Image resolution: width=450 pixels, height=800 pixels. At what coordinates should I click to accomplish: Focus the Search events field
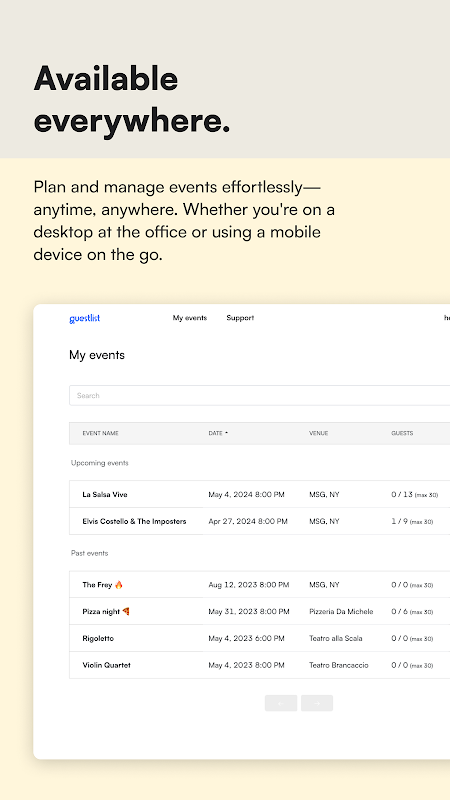point(259,395)
